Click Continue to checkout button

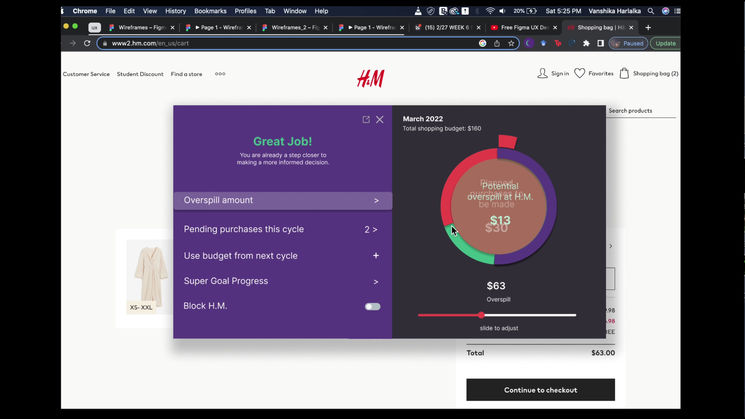540,390
